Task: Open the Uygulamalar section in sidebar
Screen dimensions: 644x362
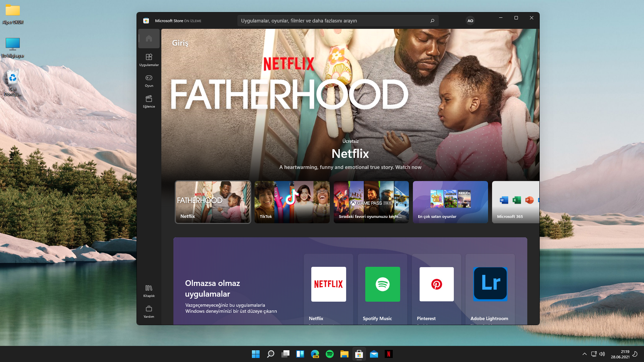Action: coord(149,60)
